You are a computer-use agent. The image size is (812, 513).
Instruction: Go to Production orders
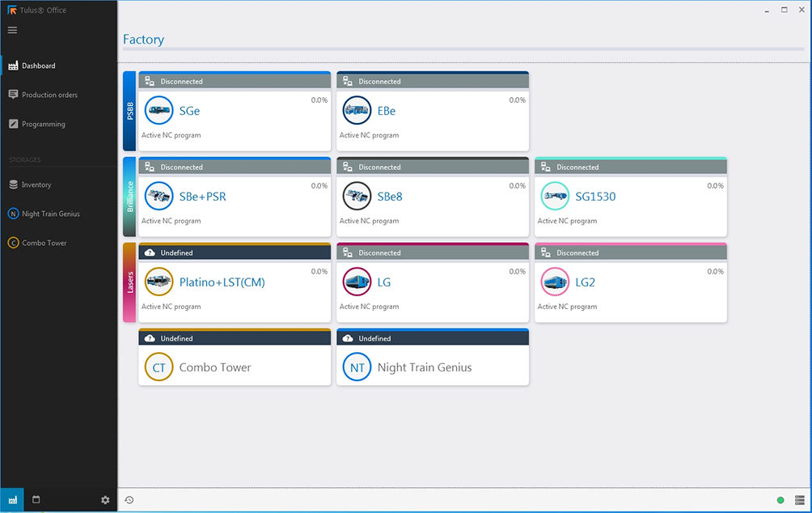(x=49, y=95)
